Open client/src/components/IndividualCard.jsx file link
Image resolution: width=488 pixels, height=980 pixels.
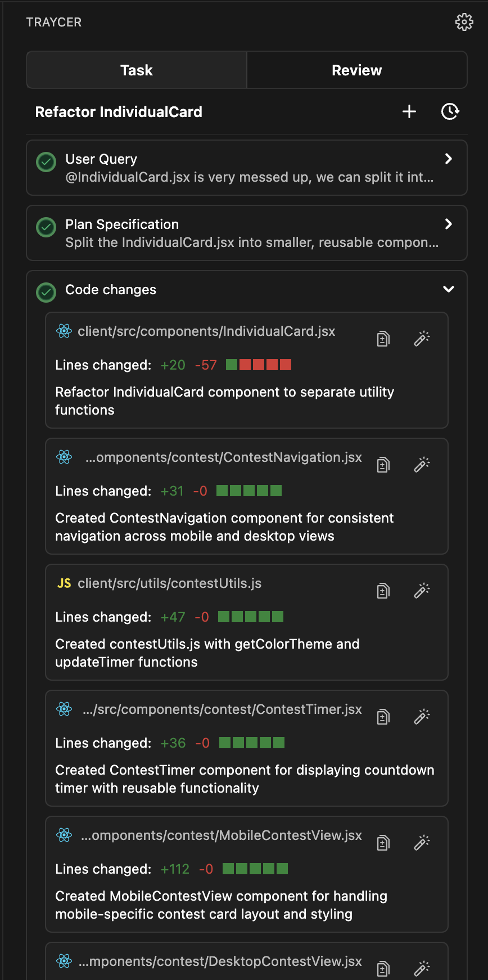pos(206,331)
